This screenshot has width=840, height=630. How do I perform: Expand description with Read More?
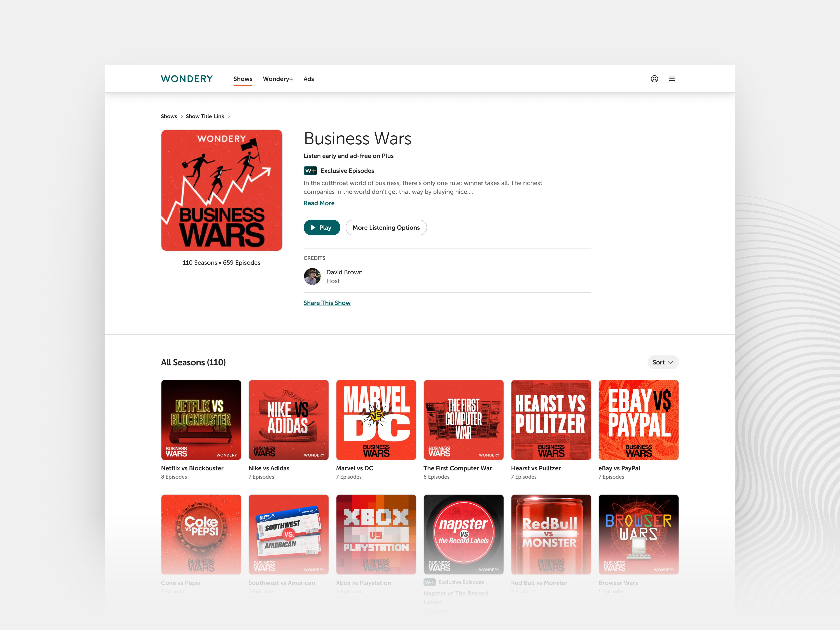(x=319, y=203)
